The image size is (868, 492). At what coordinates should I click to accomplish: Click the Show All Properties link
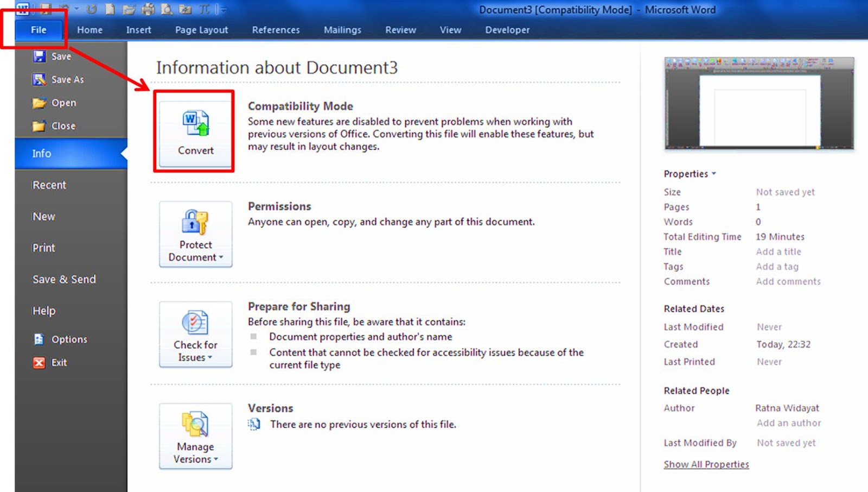tap(706, 464)
